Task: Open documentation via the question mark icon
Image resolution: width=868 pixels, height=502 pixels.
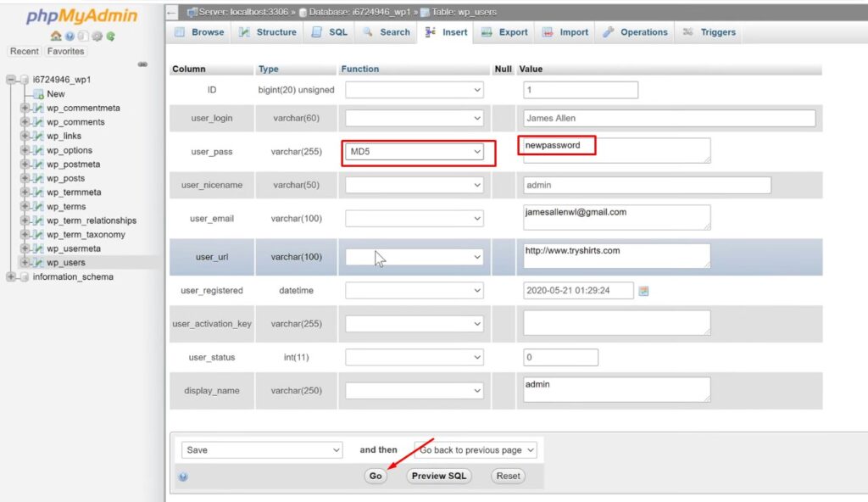Action: click(70, 36)
